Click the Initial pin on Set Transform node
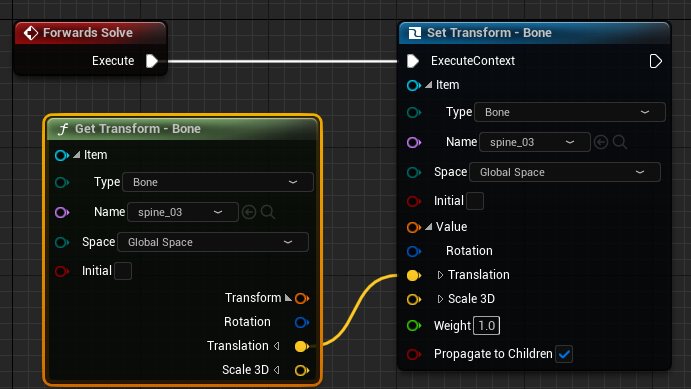Viewport: 691px width, 389px height. (413, 201)
